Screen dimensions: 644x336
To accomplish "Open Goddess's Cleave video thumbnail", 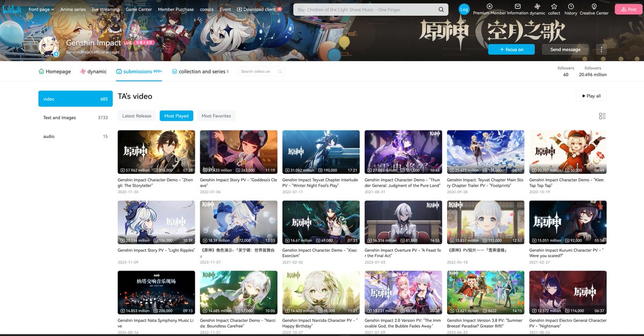I will [x=239, y=152].
